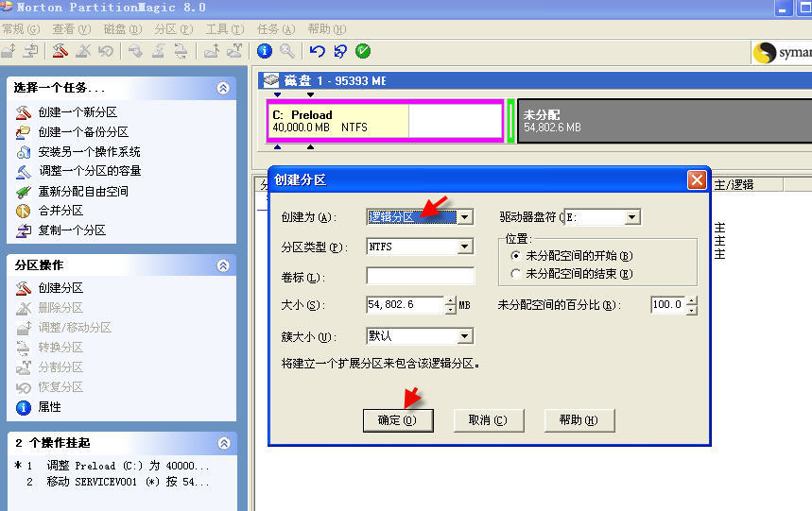
Task: Click in the 卷标 text field
Action: tap(420, 276)
